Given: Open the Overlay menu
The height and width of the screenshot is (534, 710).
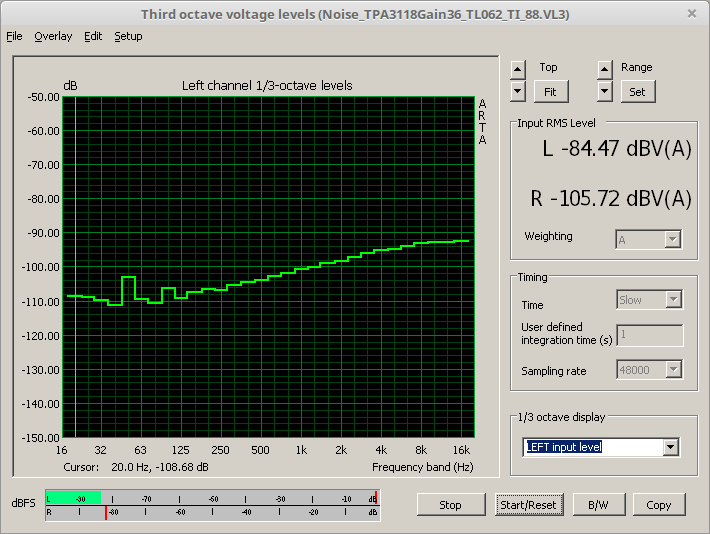Looking at the screenshot, I should point(53,36).
